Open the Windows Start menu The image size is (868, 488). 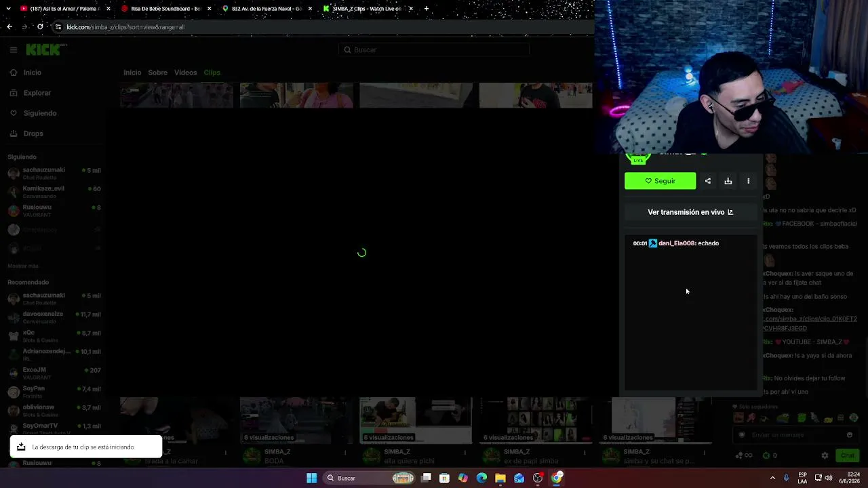[311, 478]
